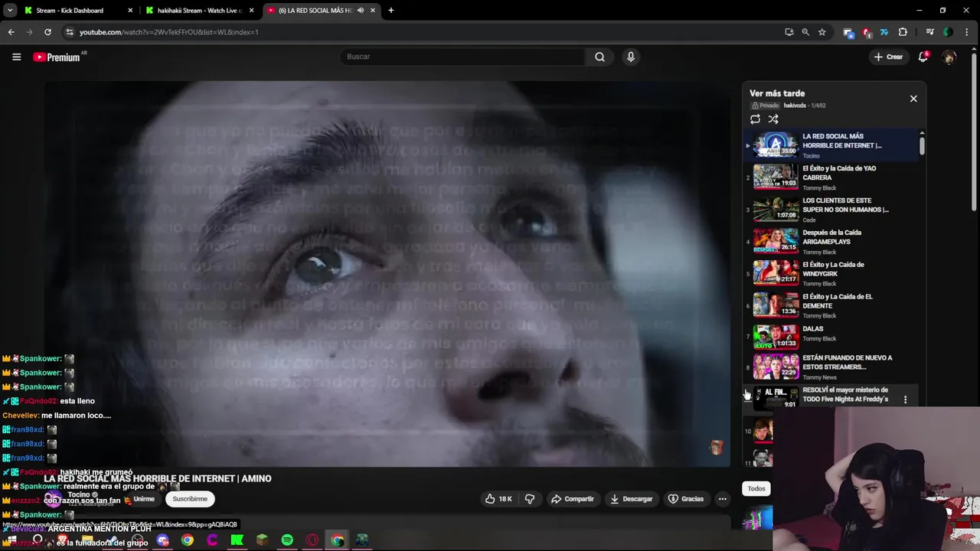
Task: Go back in browser history
Action: tap(11, 32)
